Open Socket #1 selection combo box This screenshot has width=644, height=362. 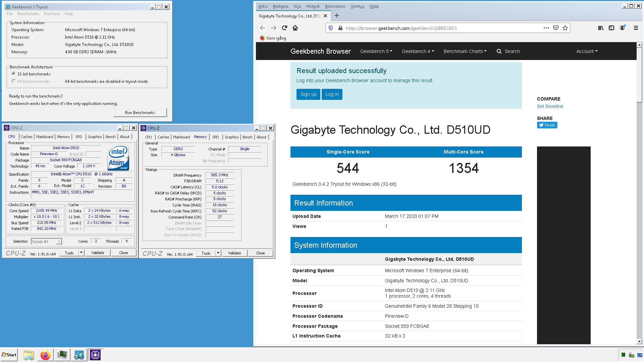(46, 241)
